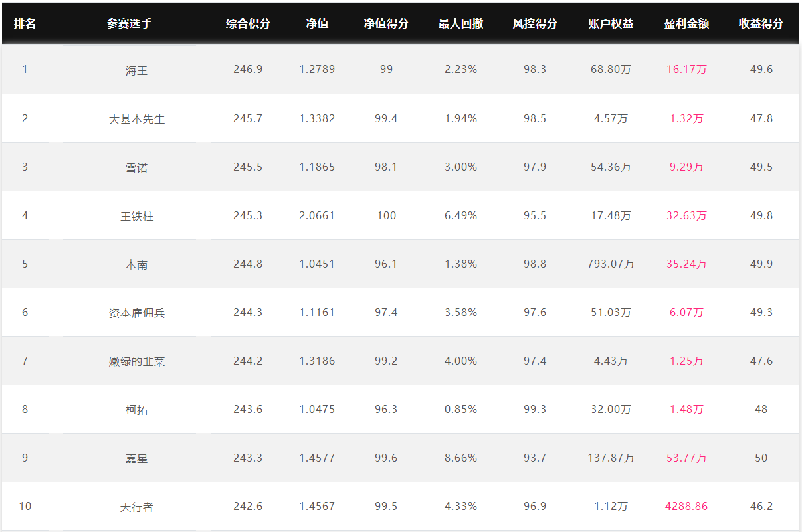Open the 天行者 contestant entry
Screen dimensions: 802x532
click(136, 507)
